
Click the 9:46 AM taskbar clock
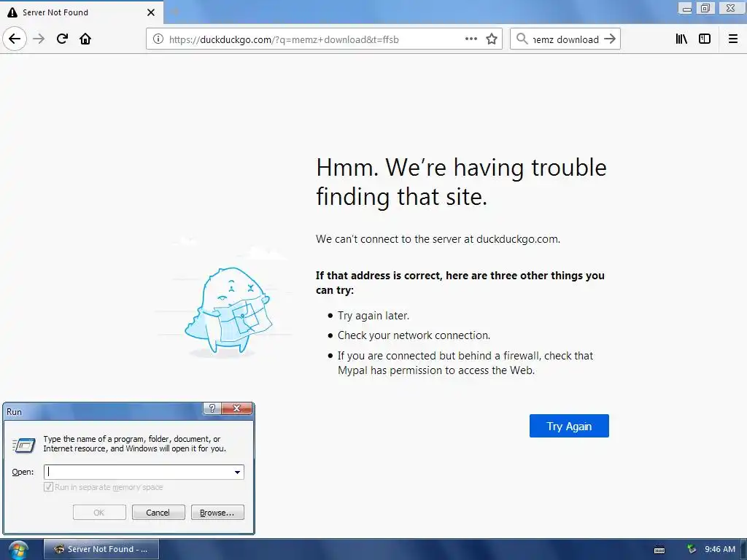[x=720, y=549]
